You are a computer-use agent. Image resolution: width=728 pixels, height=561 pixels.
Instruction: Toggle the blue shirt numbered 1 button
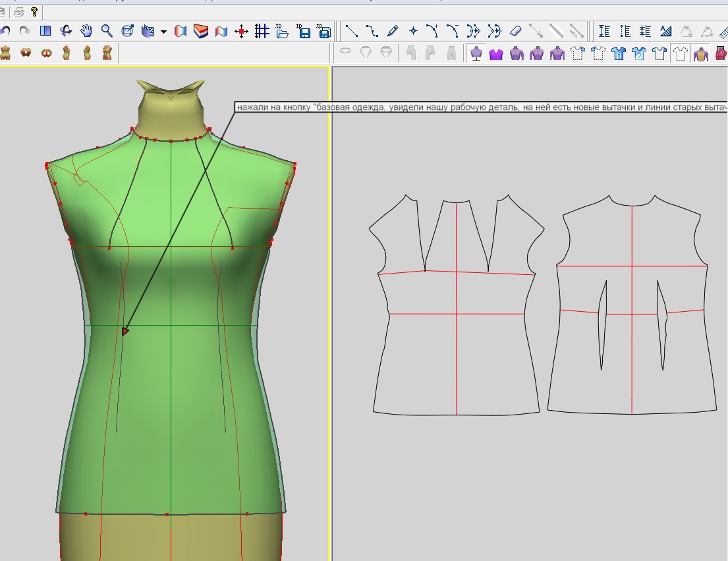pos(619,53)
